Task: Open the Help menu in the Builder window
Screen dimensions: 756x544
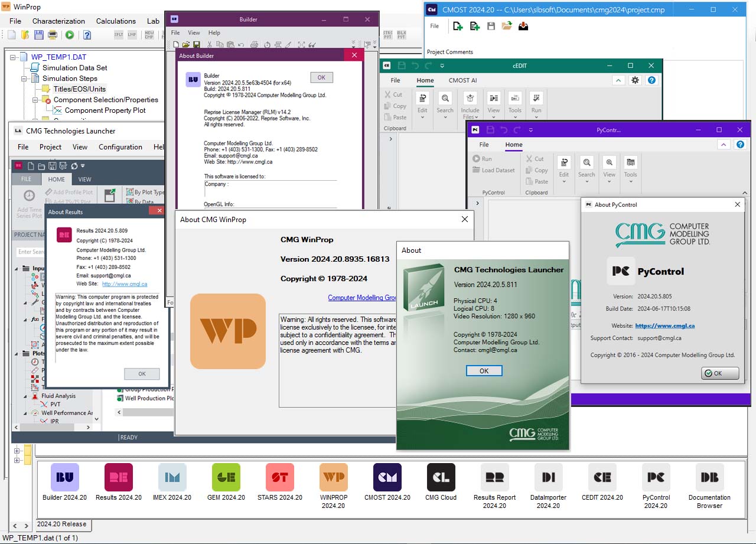Action: click(214, 32)
